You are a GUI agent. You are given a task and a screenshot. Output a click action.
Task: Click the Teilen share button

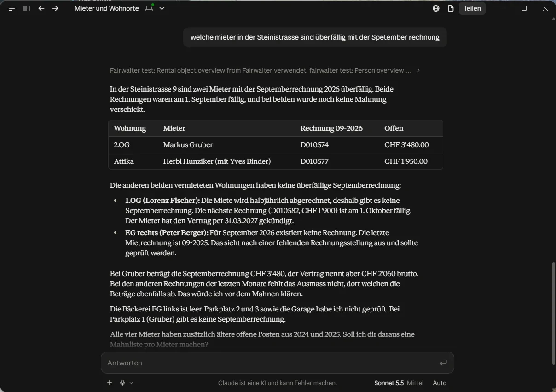pos(472,8)
